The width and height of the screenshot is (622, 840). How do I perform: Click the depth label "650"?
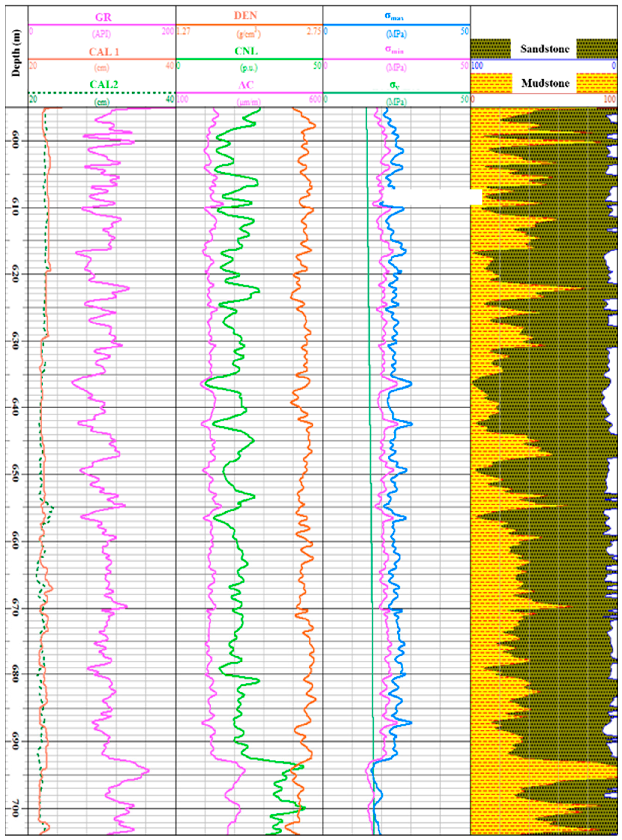coord(16,474)
